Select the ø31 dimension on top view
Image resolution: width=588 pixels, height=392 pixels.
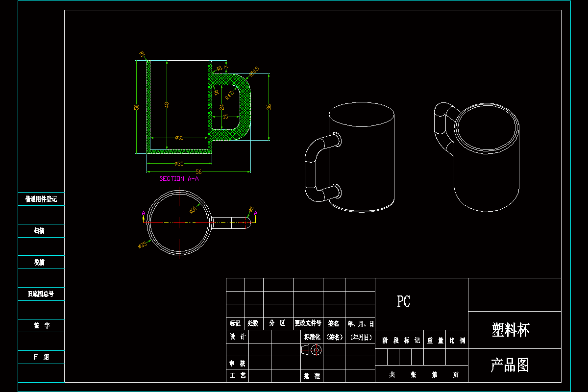(193, 210)
